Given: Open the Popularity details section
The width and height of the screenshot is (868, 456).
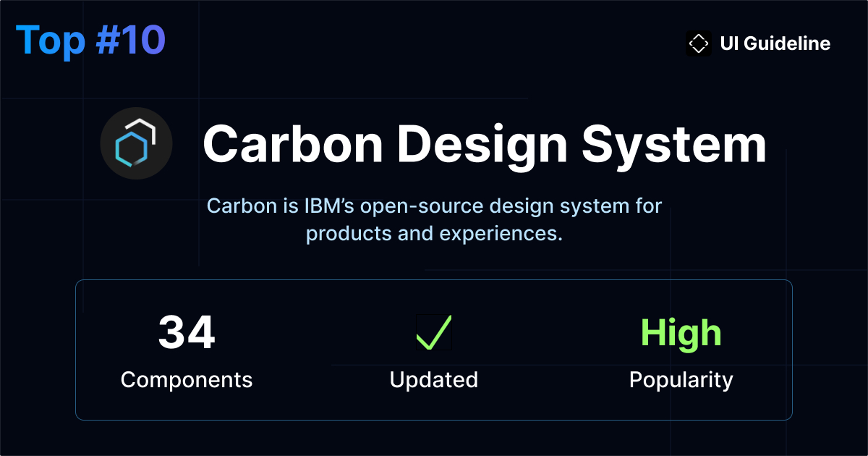Looking at the screenshot, I should (x=681, y=379).
